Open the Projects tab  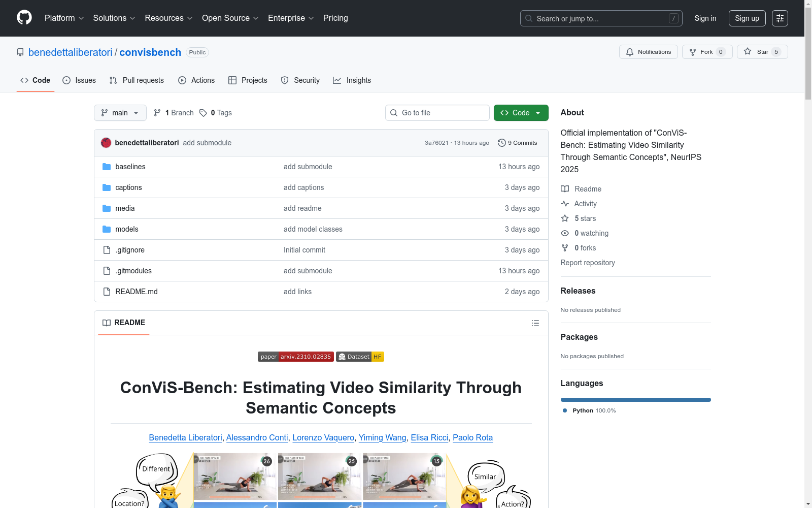coord(248,80)
